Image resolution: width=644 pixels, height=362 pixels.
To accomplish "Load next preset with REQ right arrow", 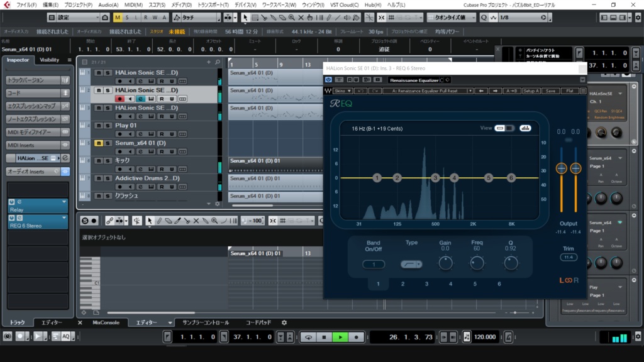I will tap(495, 90).
